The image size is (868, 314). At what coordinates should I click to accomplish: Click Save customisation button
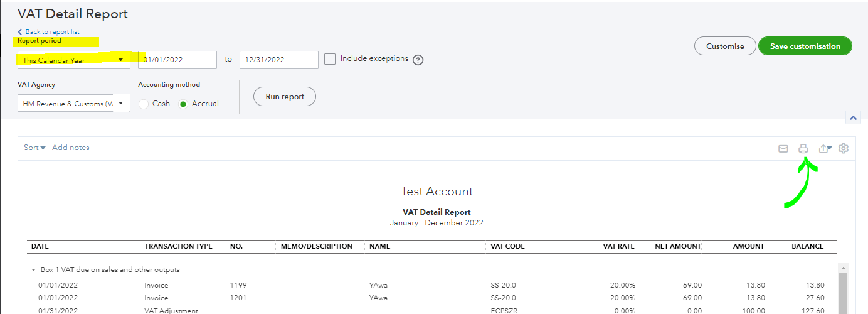tap(805, 46)
